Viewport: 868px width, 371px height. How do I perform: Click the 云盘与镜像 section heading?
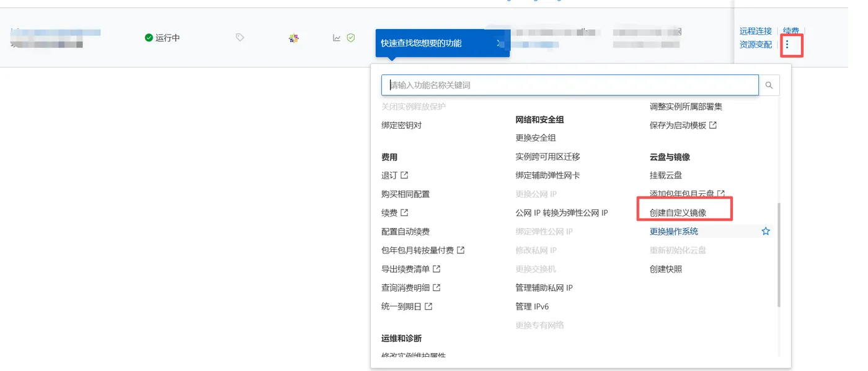click(x=670, y=157)
